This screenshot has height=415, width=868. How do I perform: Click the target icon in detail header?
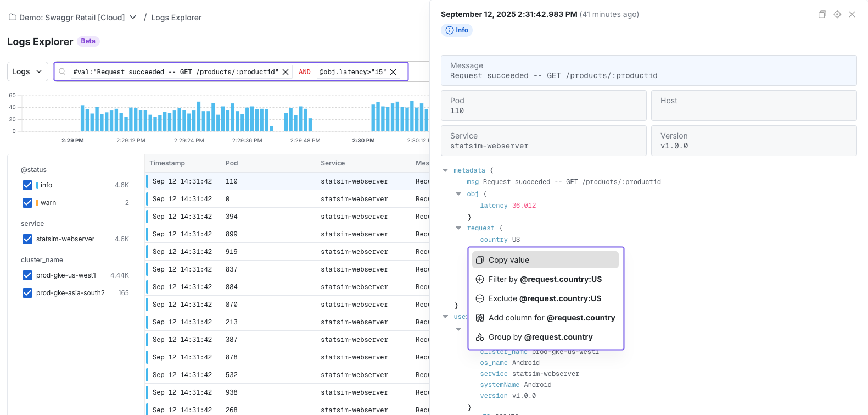(x=837, y=14)
